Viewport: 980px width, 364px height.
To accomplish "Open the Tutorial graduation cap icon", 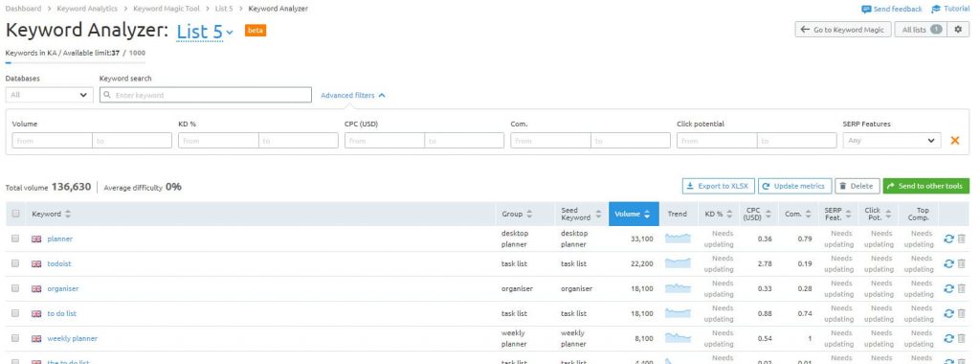I will click(x=936, y=10).
